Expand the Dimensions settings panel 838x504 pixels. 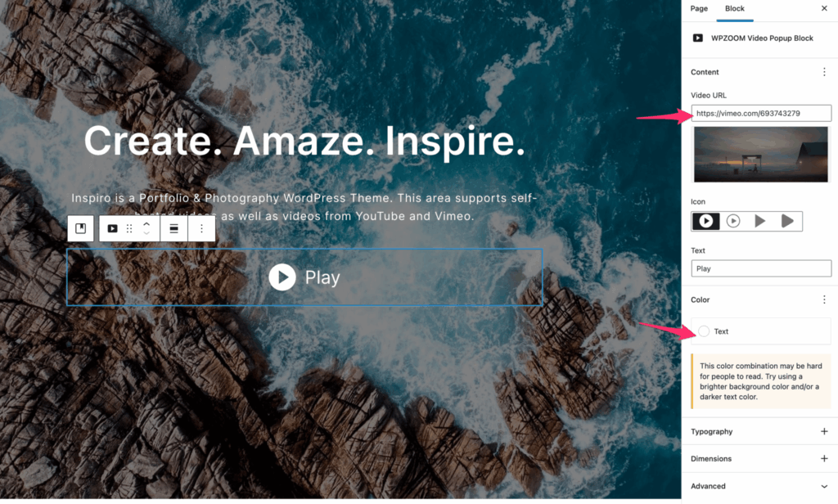point(759,458)
